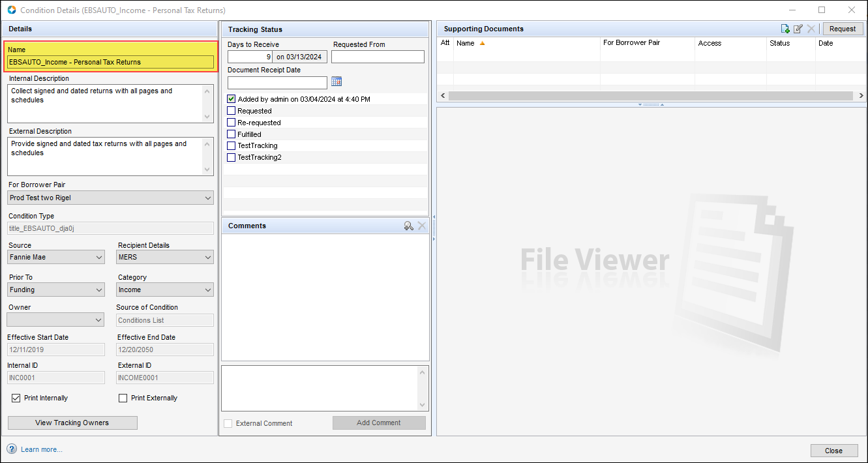The width and height of the screenshot is (868, 463).
Task: Click the Learn more help icon
Action: coord(12,449)
